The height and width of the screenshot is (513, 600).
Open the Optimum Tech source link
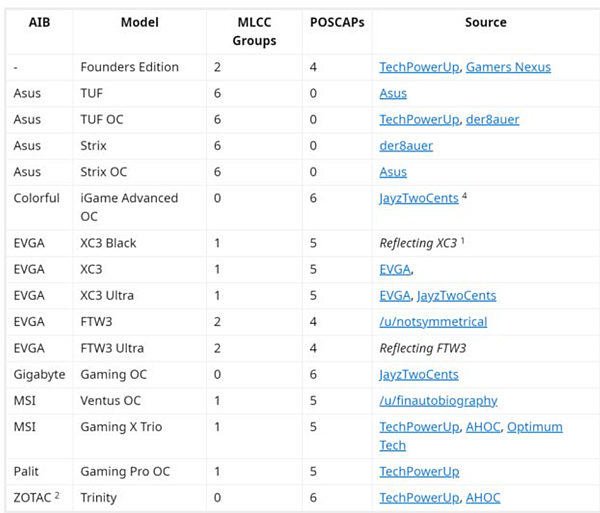pyautogui.click(x=535, y=427)
